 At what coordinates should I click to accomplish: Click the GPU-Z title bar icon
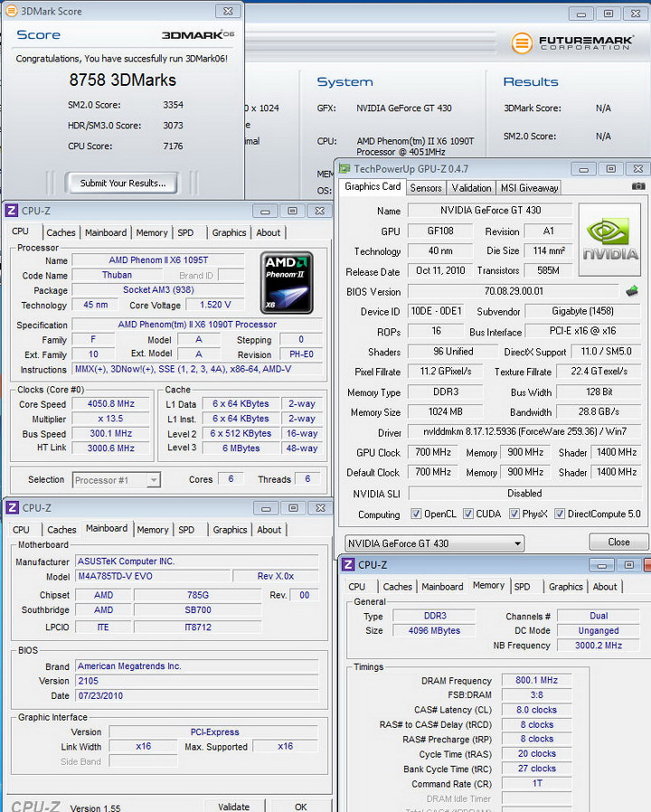click(344, 169)
